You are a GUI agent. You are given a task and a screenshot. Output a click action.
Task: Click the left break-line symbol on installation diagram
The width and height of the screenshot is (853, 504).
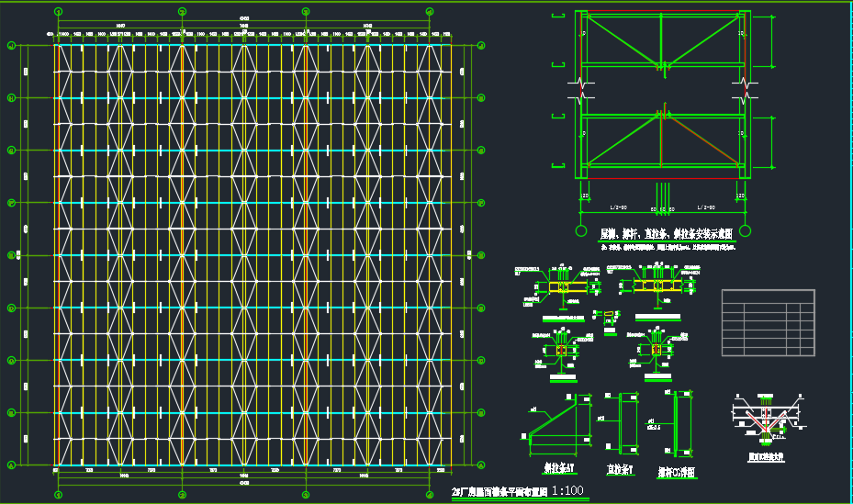tap(580, 91)
